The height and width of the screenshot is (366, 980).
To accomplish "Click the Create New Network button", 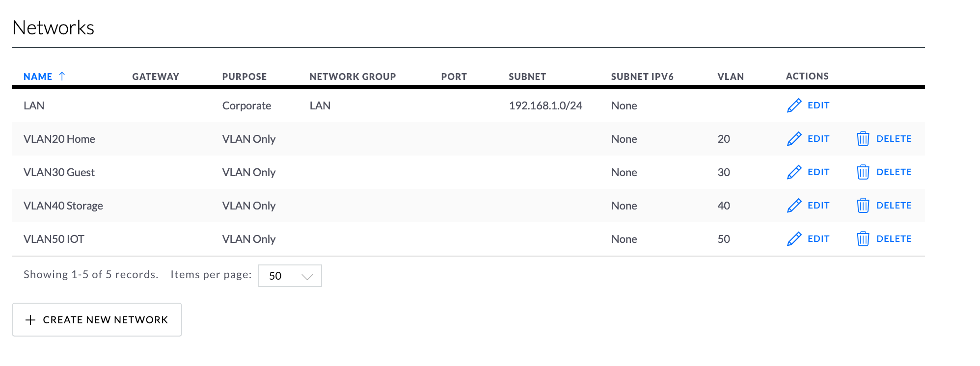I will (x=97, y=319).
